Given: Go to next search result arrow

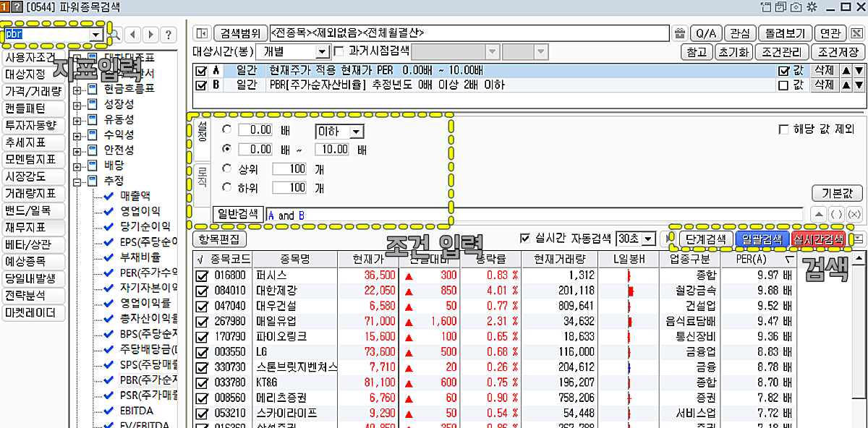Looking at the screenshot, I should pos(150,35).
